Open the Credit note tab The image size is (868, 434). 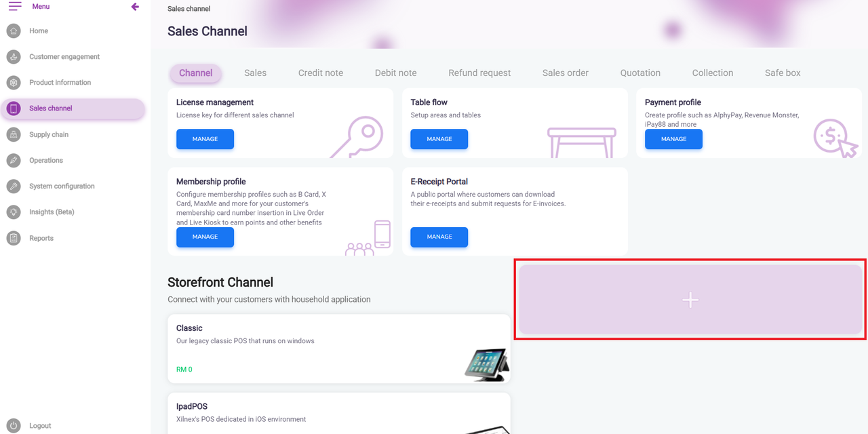pos(321,73)
